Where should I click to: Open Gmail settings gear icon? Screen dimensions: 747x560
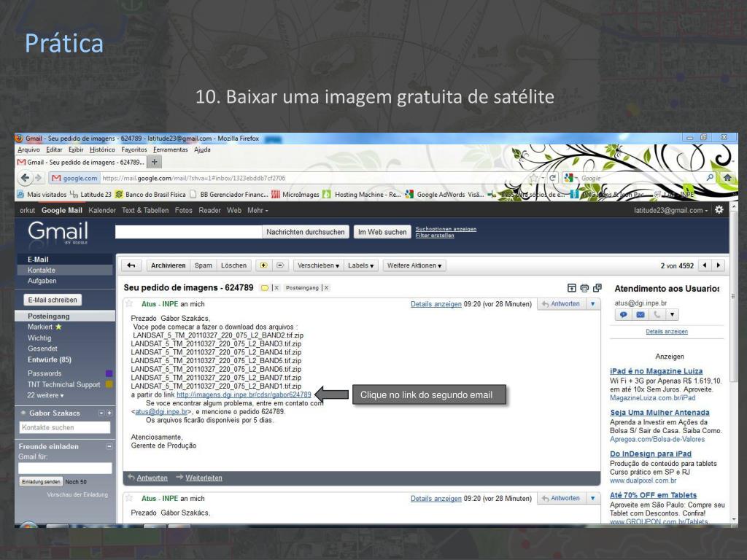719,210
